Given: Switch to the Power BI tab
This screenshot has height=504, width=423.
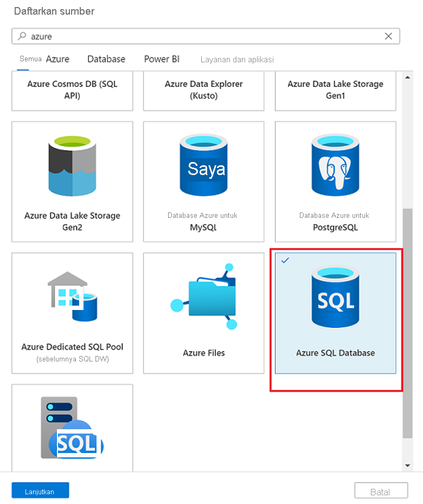Looking at the screenshot, I should click(x=162, y=59).
